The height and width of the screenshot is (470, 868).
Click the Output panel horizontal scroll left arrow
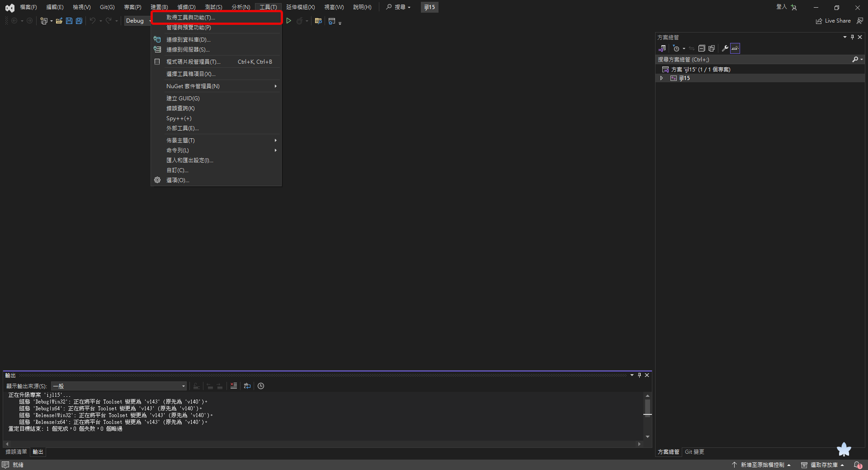[7, 444]
